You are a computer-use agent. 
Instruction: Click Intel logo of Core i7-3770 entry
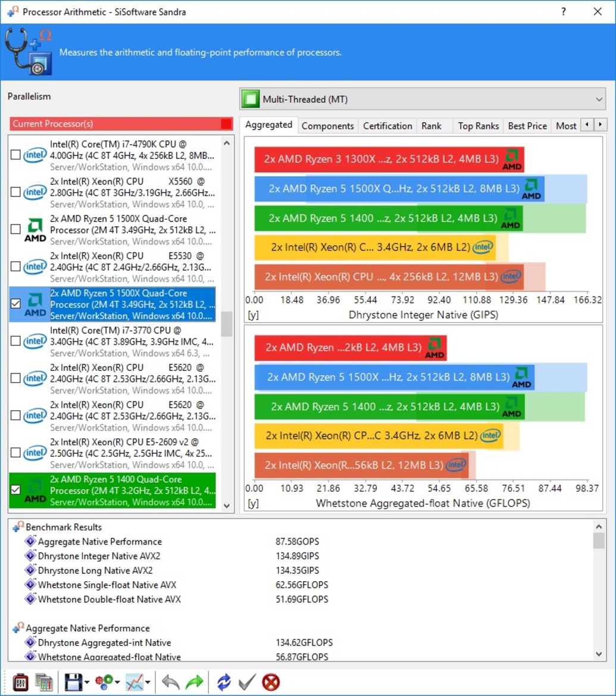coord(35,341)
